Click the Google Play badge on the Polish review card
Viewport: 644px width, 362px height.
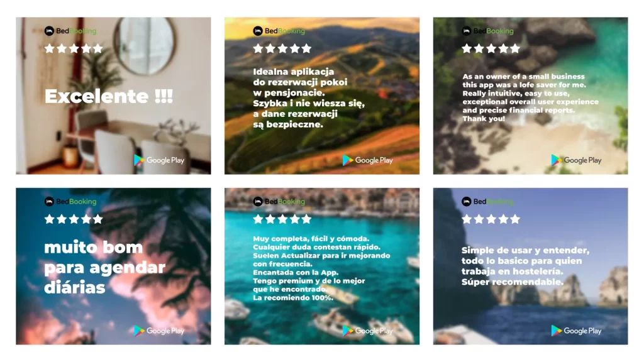(x=367, y=160)
